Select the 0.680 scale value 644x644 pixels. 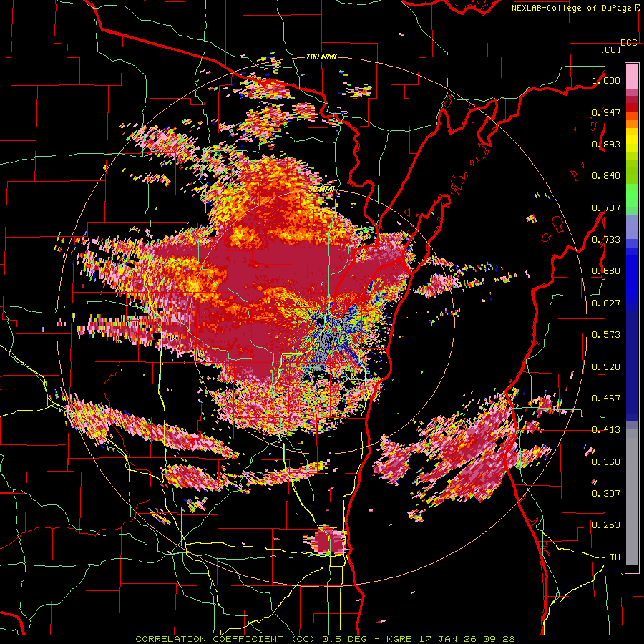point(606,271)
